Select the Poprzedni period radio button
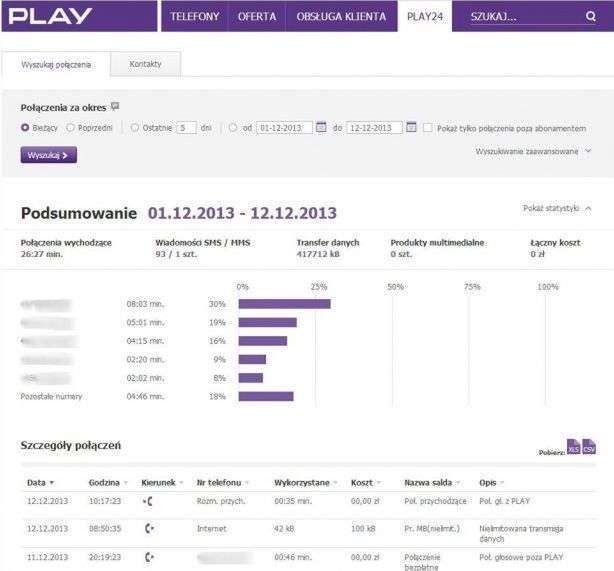 coord(70,128)
